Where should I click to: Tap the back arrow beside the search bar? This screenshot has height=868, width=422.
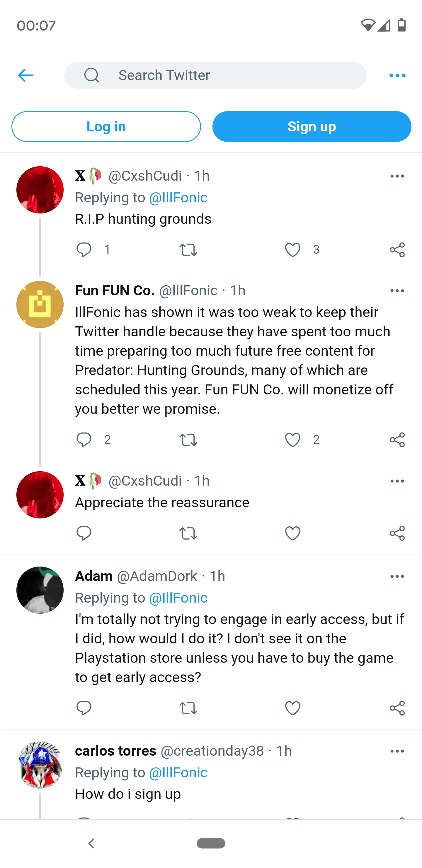click(25, 75)
